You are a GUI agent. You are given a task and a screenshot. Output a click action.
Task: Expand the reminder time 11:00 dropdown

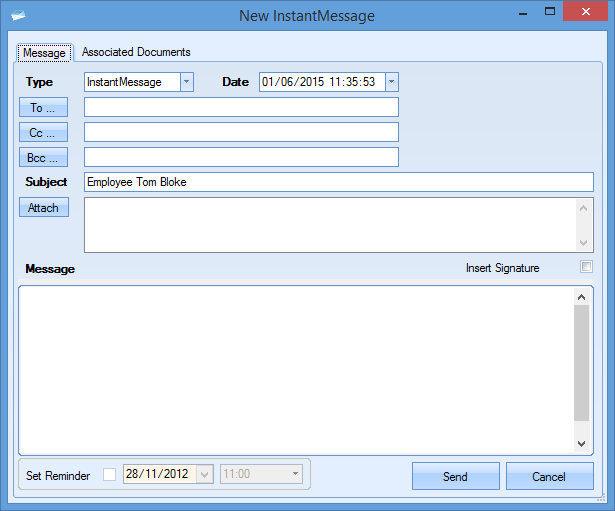coord(295,474)
